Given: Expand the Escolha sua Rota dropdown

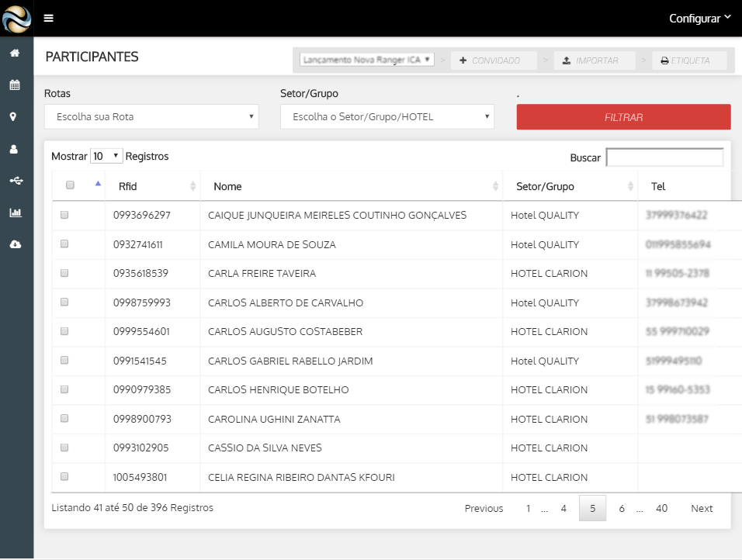Looking at the screenshot, I should 151,117.
